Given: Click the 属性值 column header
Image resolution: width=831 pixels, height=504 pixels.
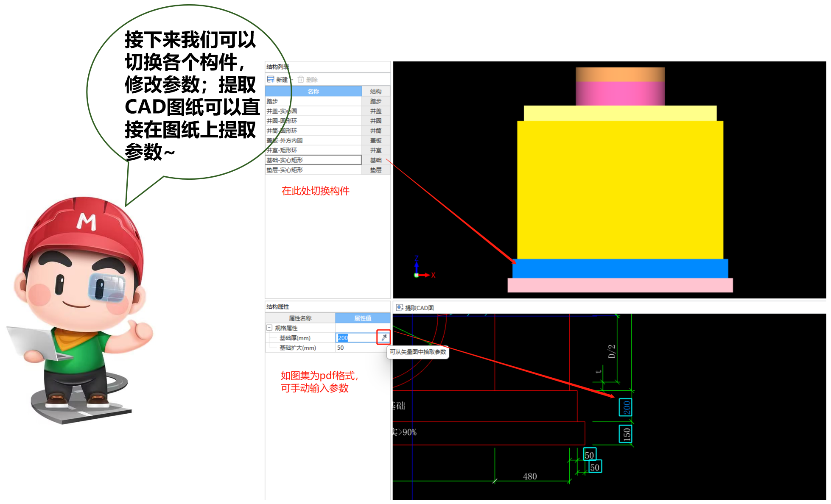Looking at the screenshot, I should point(363,318).
